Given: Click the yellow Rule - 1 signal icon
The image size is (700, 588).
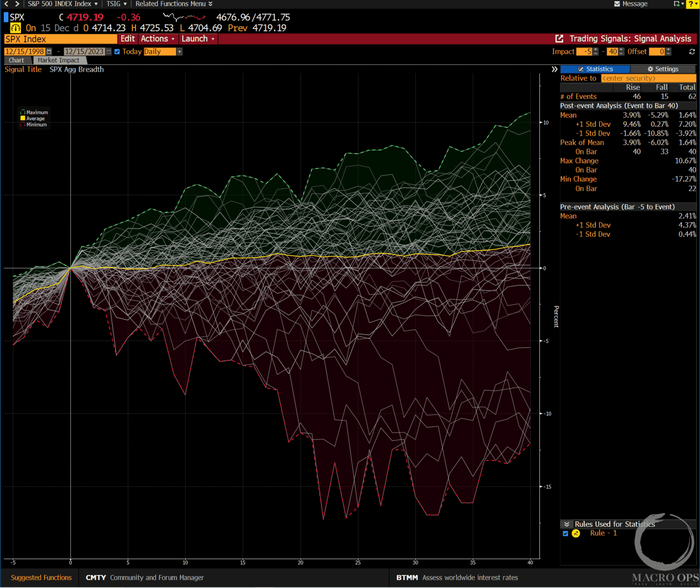Looking at the screenshot, I should [x=576, y=533].
